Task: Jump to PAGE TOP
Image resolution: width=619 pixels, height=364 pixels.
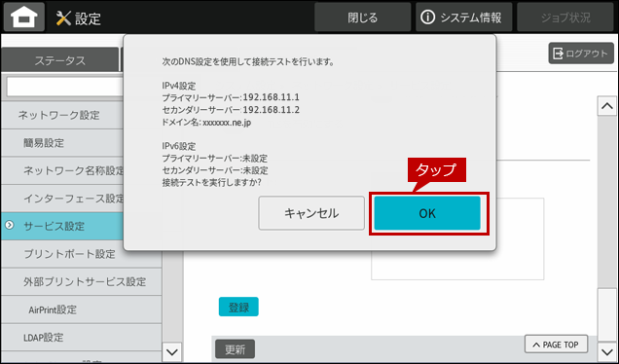Action: coord(556,345)
